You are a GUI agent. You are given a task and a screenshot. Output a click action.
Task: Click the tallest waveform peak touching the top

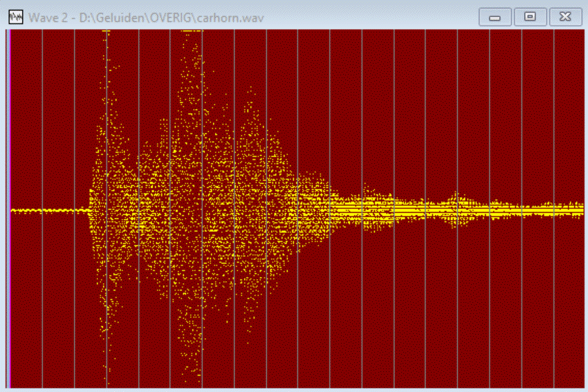click(x=187, y=32)
